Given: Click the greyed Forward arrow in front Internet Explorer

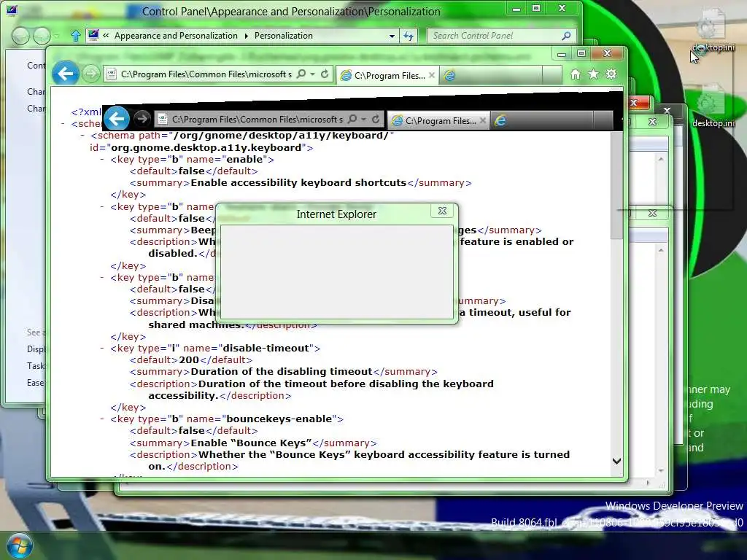Looking at the screenshot, I should pos(90,74).
